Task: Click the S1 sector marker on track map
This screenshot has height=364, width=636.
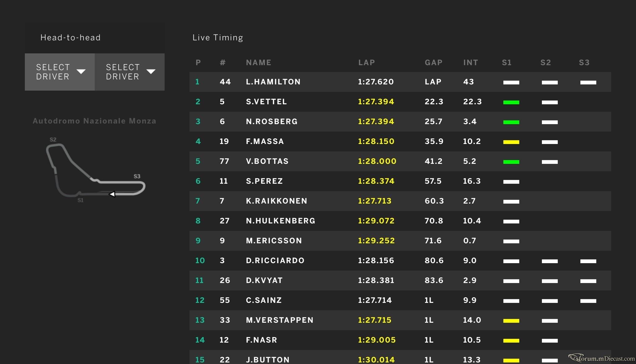Action: tap(80, 200)
